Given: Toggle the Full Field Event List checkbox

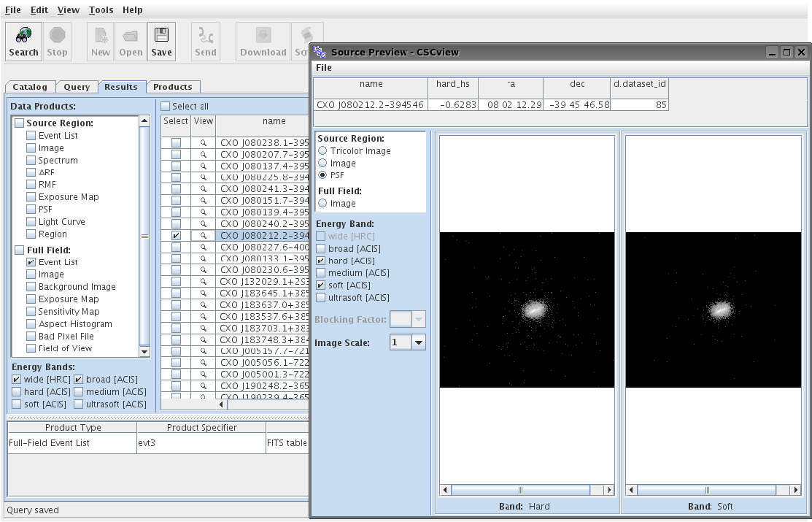Looking at the screenshot, I should click(x=31, y=262).
